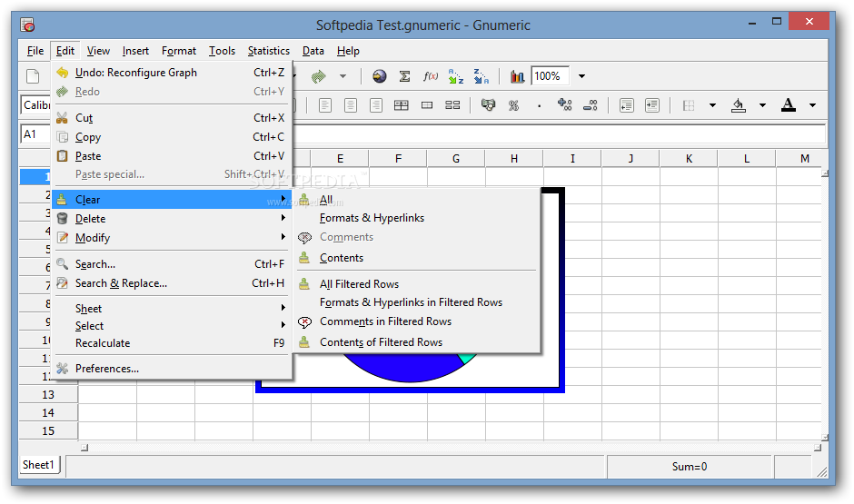The width and height of the screenshot is (854, 504).
Task: Choose Recalculate from the Edit menu
Action: pyautogui.click(x=172, y=343)
